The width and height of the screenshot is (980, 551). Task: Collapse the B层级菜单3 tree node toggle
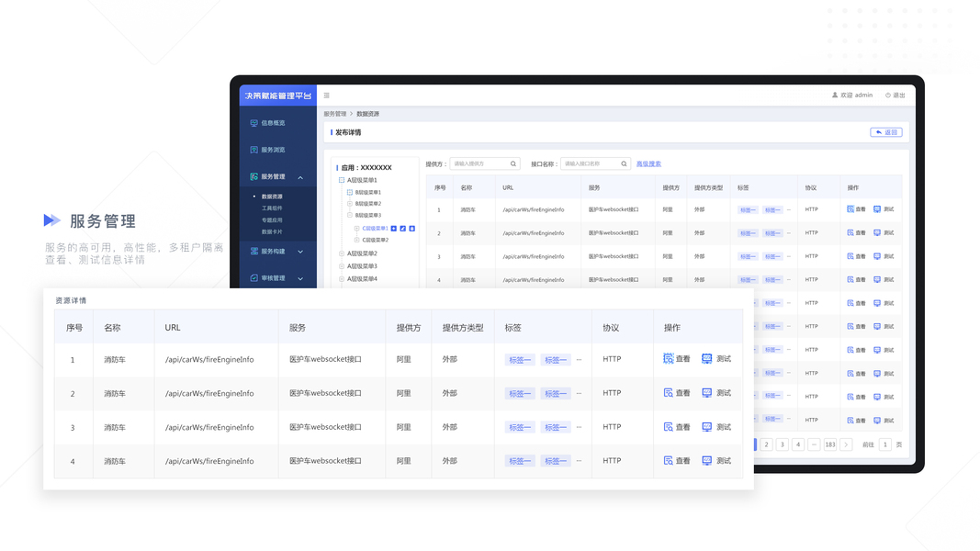pyautogui.click(x=349, y=215)
